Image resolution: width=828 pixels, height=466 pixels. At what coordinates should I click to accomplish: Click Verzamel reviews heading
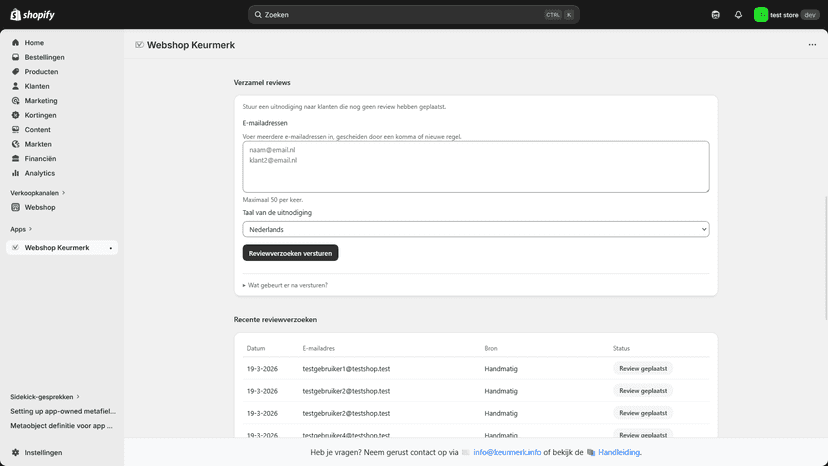point(262,83)
